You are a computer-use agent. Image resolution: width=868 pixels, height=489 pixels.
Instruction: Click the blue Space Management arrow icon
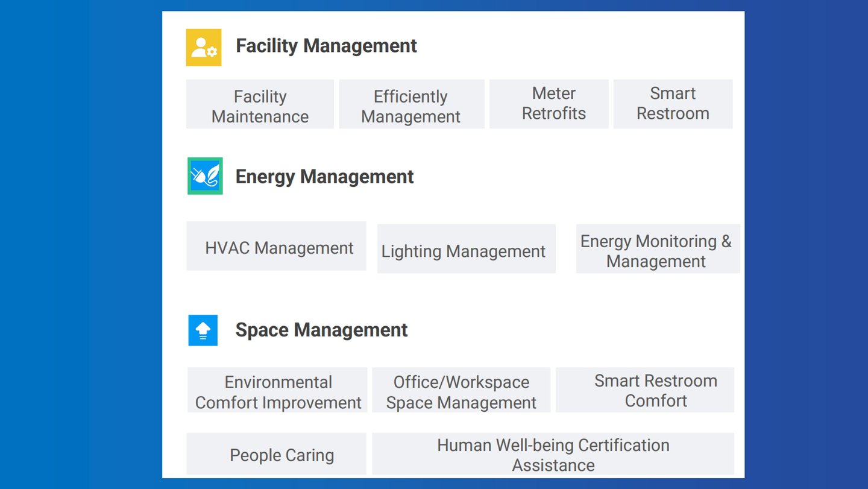tap(203, 330)
